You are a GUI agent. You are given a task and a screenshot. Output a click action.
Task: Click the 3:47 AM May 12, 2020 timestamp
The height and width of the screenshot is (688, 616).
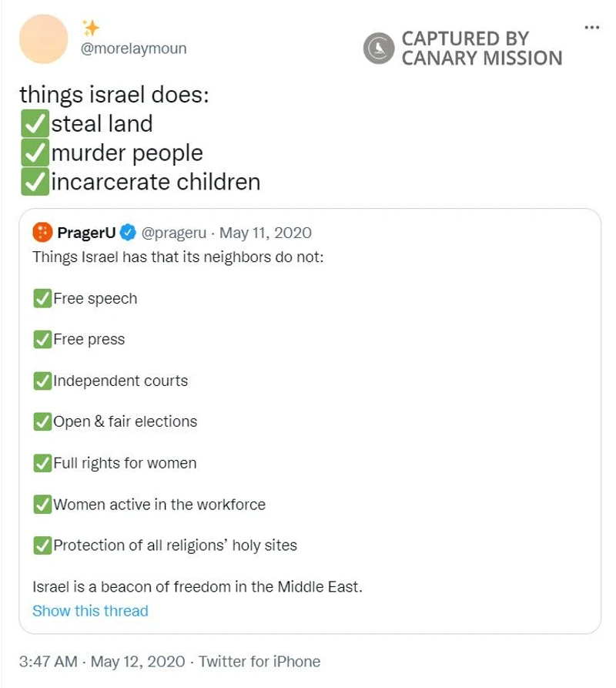(102, 661)
